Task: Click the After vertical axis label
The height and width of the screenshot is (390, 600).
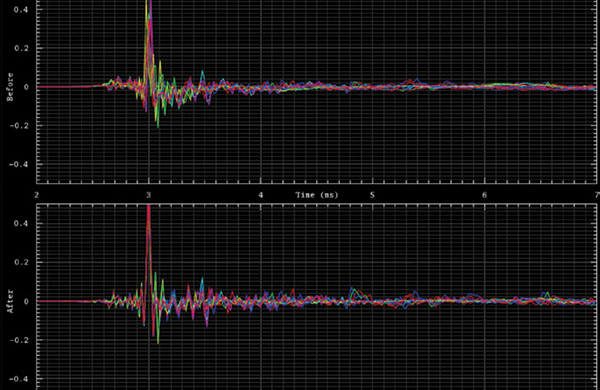Action: (10, 301)
